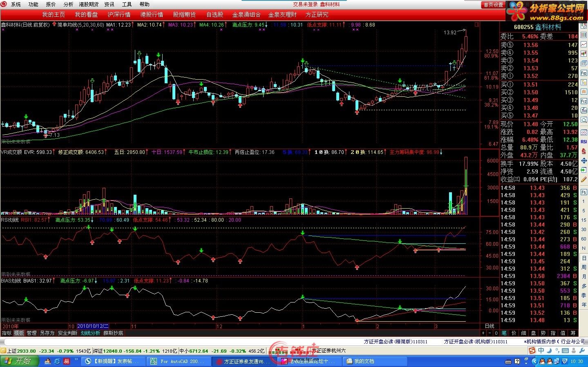Click the wave indicator chart icon
This screenshot has width=588, height=367.
tap(584, 132)
